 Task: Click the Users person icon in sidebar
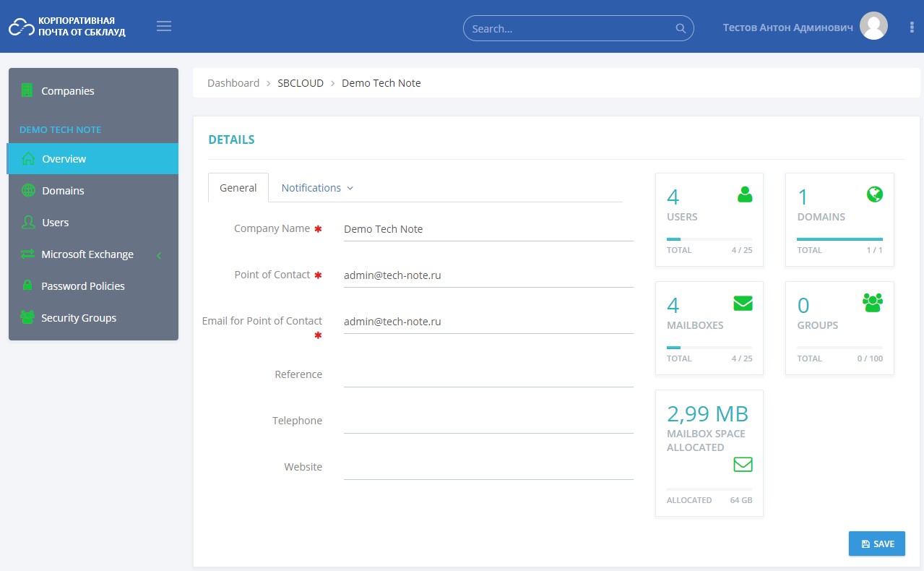pos(28,222)
